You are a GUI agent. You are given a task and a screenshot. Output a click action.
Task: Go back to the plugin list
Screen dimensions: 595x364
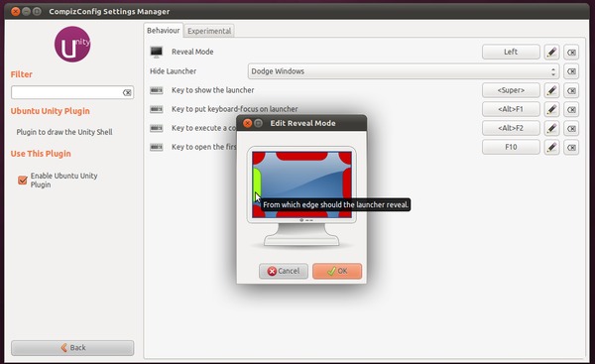72,348
